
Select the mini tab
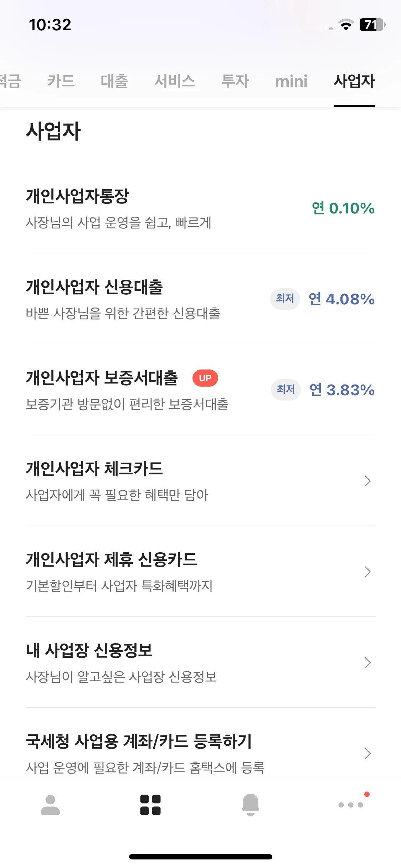coord(291,82)
